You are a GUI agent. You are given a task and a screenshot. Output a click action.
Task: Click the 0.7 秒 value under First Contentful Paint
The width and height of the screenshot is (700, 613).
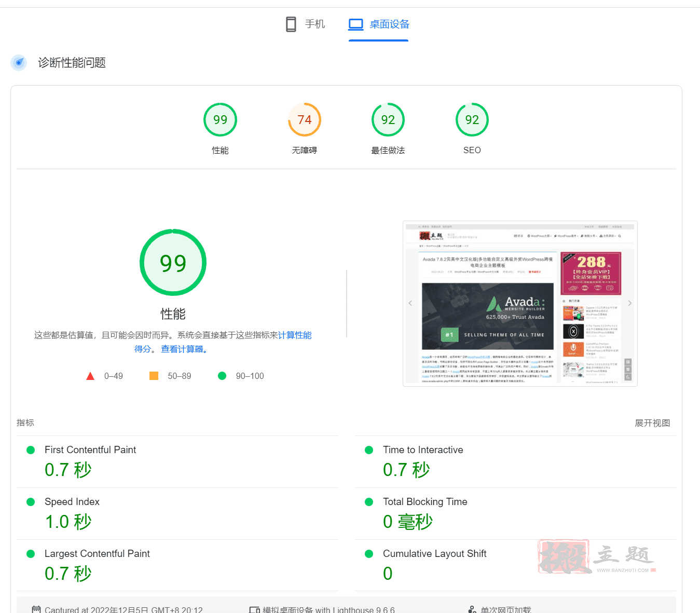[68, 470]
